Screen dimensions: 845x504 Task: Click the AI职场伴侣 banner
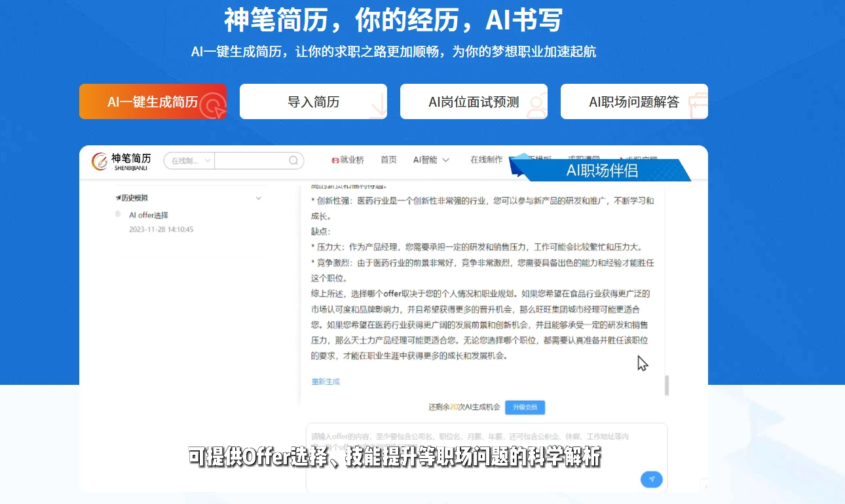tap(601, 170)
